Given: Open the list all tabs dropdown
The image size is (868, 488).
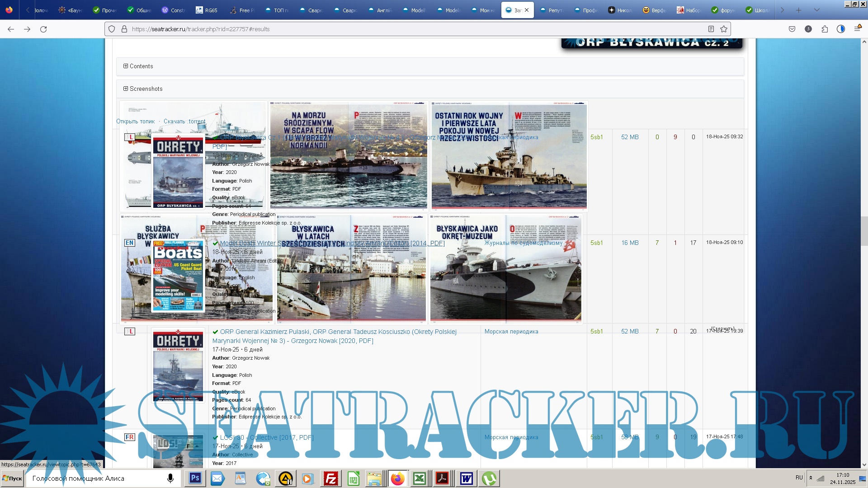Looking at the screenshot, I should click(x=816, y=10).
